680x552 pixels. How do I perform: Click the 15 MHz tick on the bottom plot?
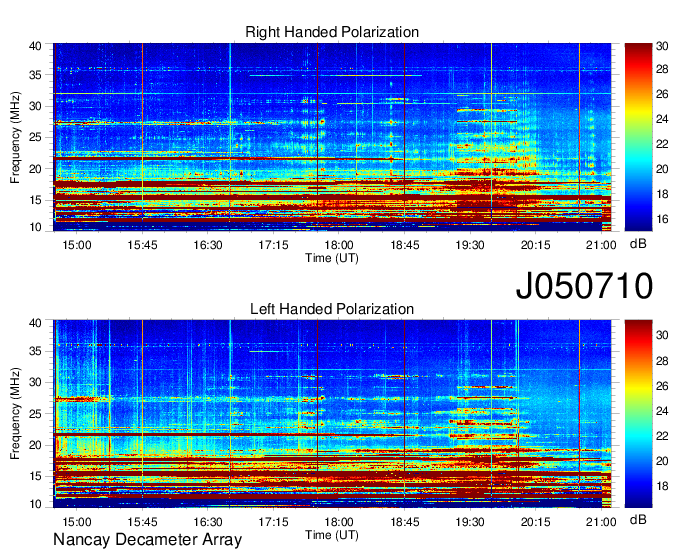(x=35, y=476)
